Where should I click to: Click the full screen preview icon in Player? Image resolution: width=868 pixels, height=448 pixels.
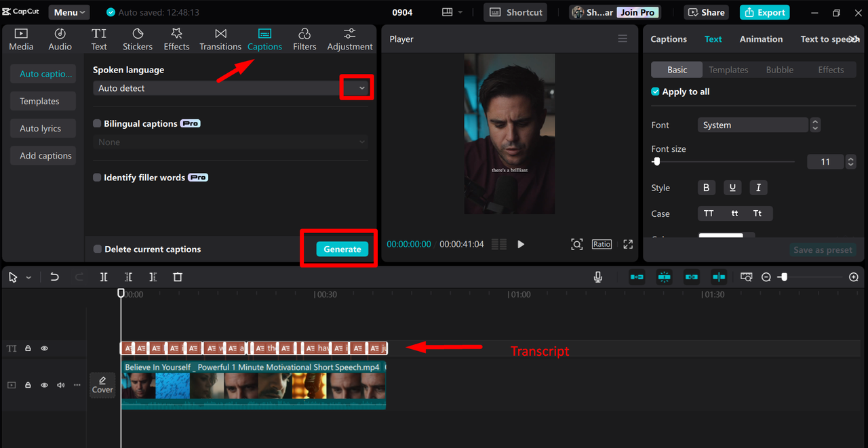coord(628,244)
